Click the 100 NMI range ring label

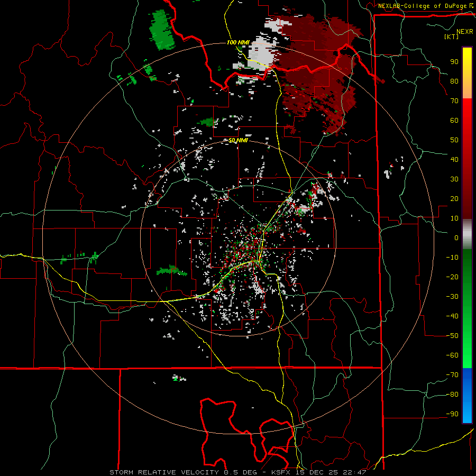click(x=238, y=42)
